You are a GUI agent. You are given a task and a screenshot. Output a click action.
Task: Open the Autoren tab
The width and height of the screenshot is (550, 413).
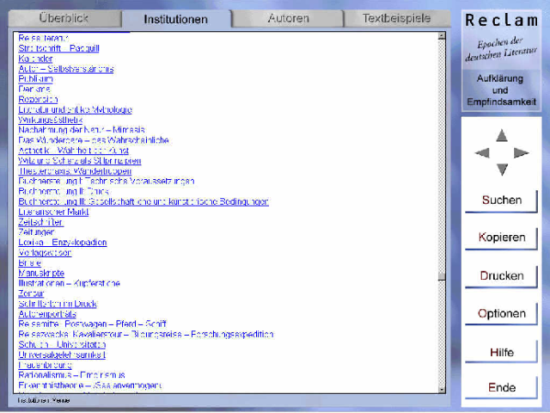click(288, 18)
